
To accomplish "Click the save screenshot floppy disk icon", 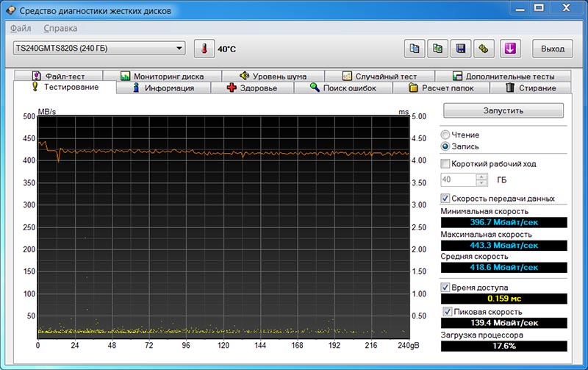I will pos(461,49).
